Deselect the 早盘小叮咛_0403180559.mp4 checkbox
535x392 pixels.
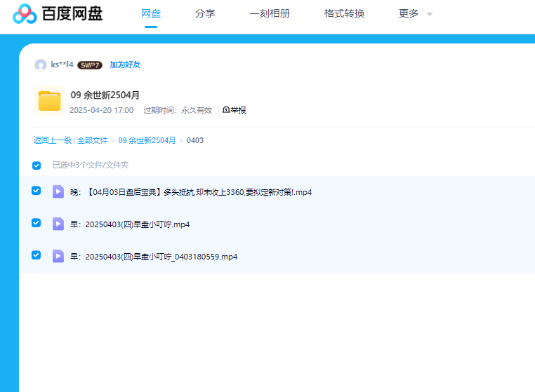[x=37, y=255]
